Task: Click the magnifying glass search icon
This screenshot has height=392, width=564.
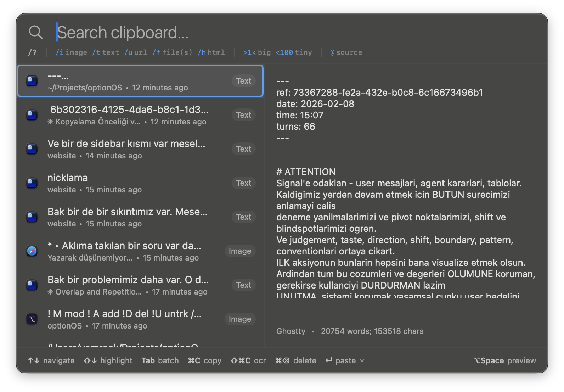Action: pyautogui.click(x=35, y=32)
